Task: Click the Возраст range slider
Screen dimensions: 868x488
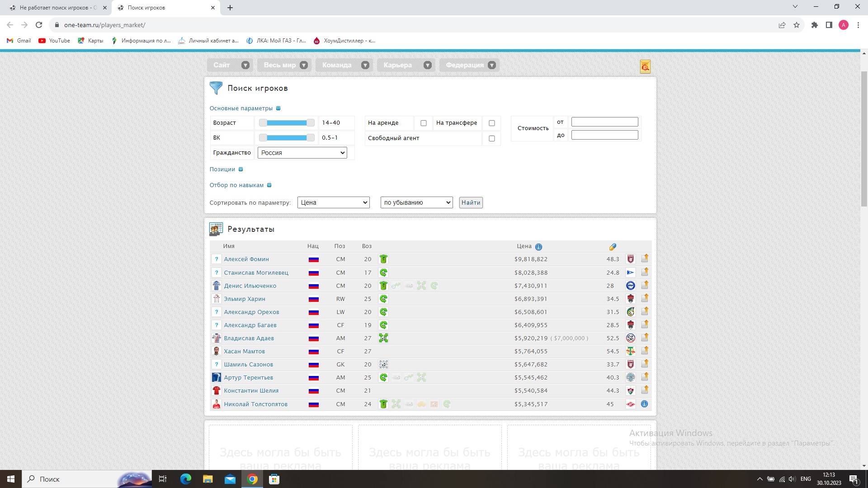Action: [x=287, y=123]
